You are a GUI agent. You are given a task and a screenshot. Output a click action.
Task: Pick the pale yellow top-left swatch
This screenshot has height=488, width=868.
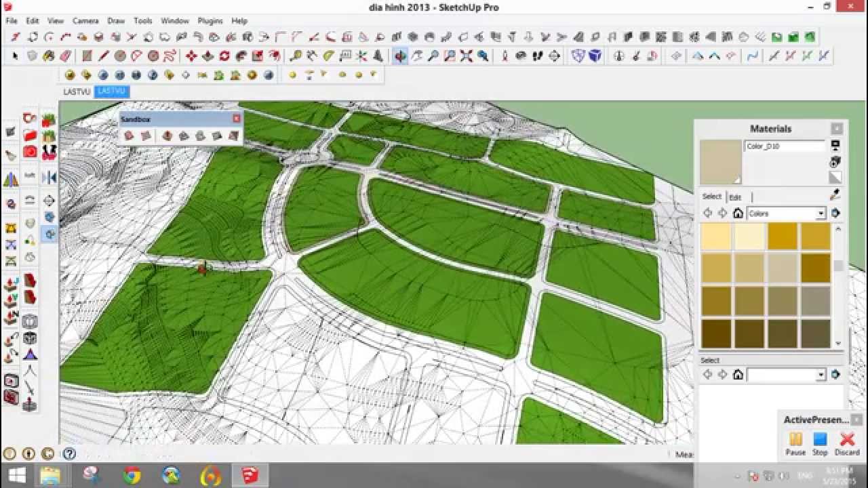point(716,237)
